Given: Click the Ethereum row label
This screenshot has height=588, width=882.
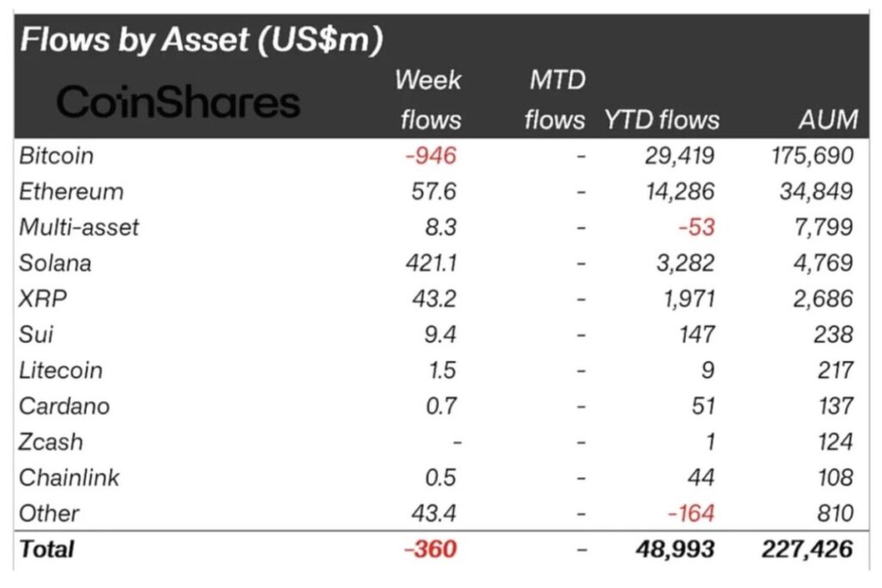Looking at the screenshot, I should pos(71,191).
